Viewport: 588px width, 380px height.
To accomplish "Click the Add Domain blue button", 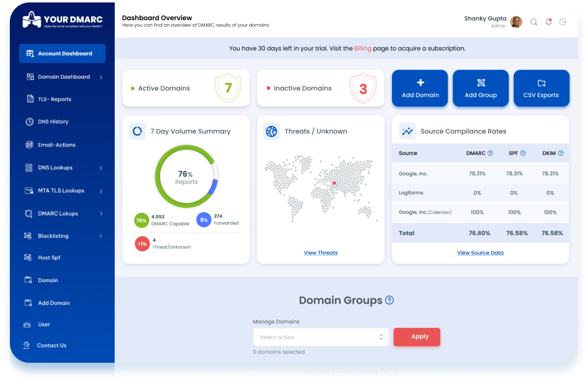I will point(420,88).
